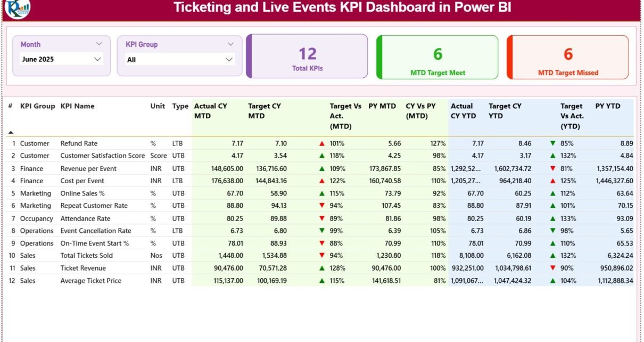Collapse the KPI Group slicer header chevron
Viewport: 644px width, 342px height.
[x=230, y=44]
